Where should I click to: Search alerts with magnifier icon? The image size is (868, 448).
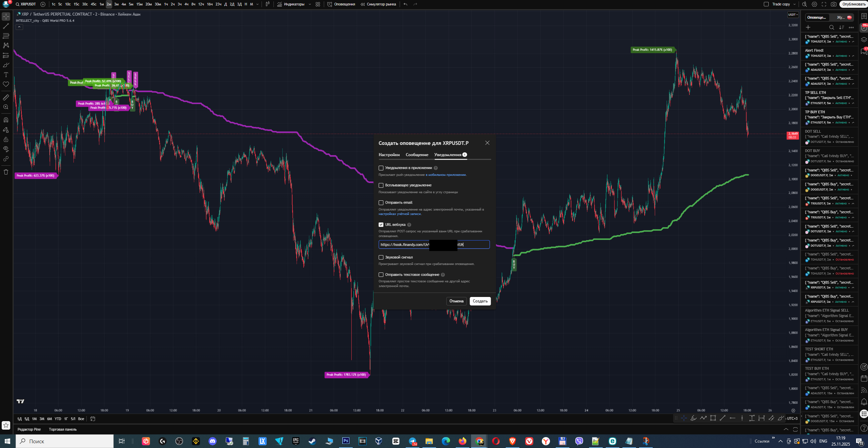click(x=832, y=27)
